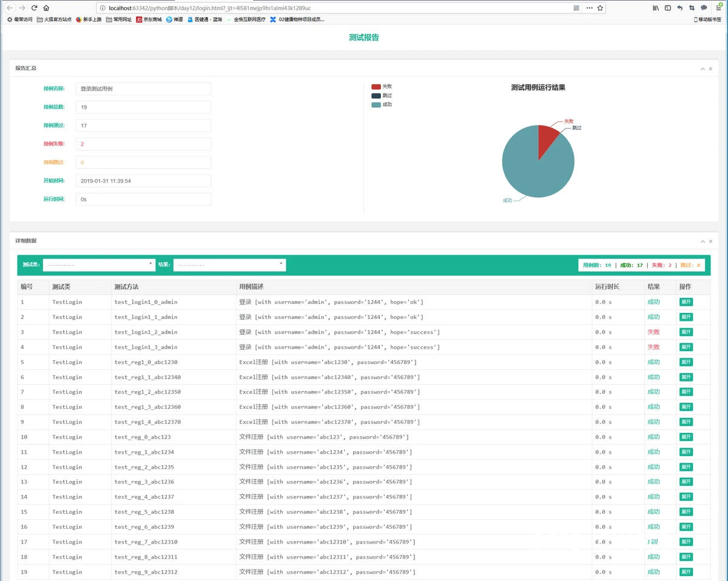728x581 pixels.
Task: Open the 测试类 filter dropdown
Action: [x=99, y=265]
